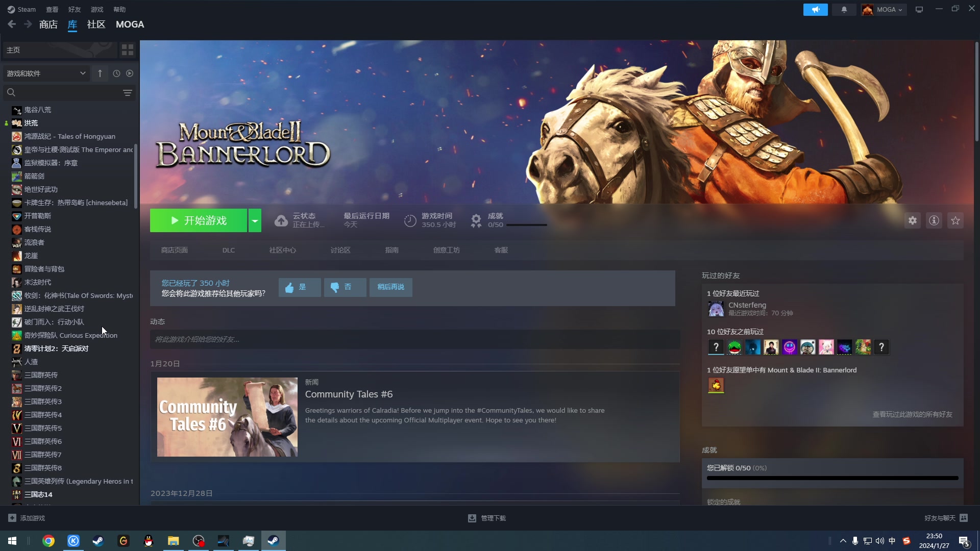Show recently played with the clock icon
Viewport: 980px width, 551px height.
[116, 73]
